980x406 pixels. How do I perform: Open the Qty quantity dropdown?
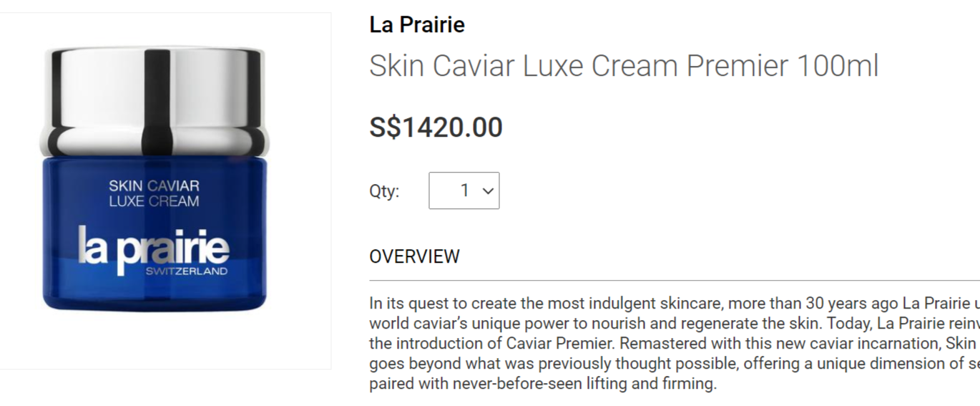click(x=464, y=190)
